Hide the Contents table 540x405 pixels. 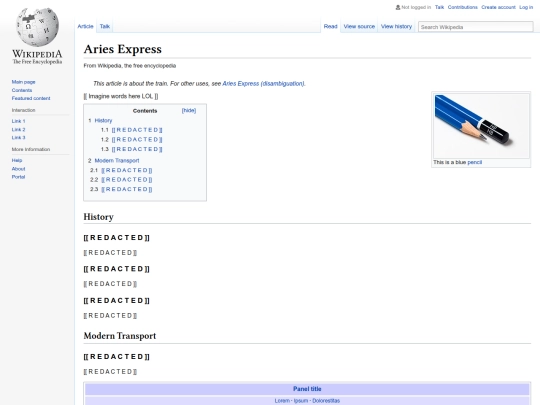189,110
